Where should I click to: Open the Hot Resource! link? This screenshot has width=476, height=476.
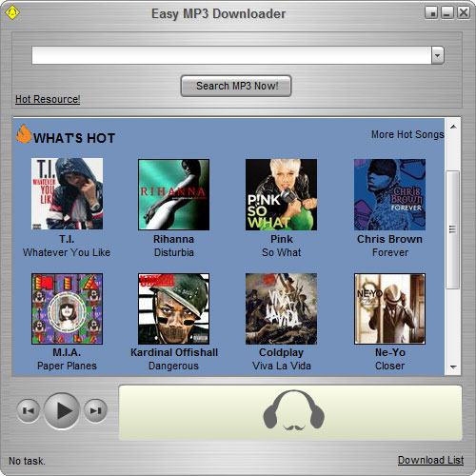(x=48, y=99)
